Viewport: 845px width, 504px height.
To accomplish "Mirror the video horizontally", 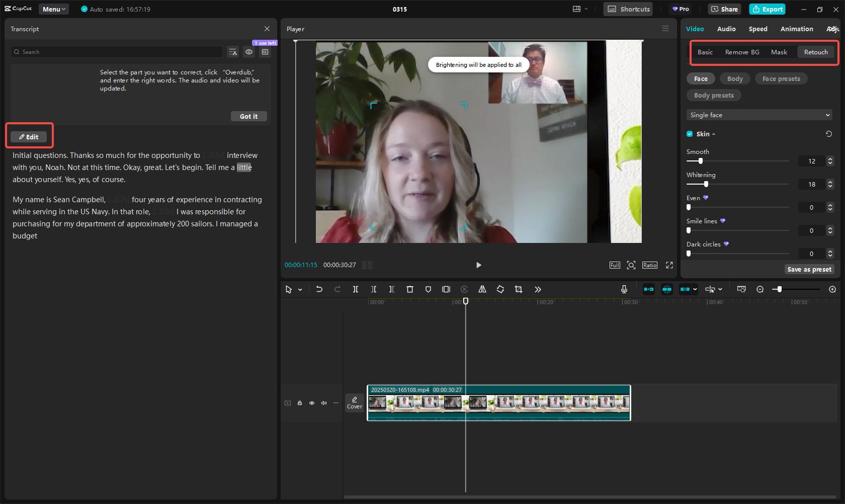I will coord(482,289).
